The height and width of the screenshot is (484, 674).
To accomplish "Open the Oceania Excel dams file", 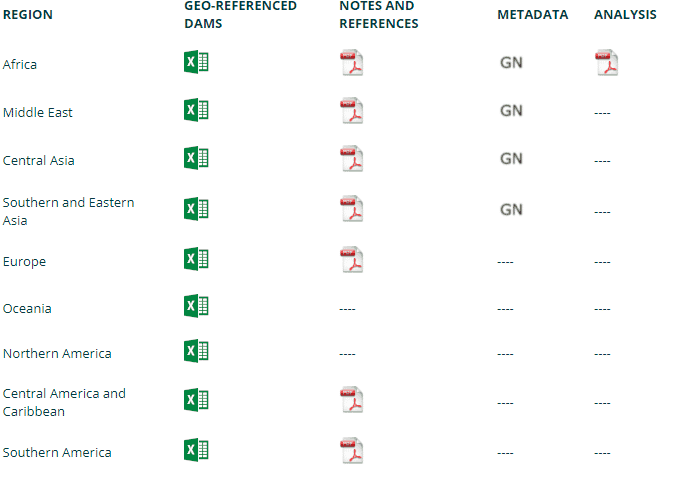I will click(x=196, y=306).
